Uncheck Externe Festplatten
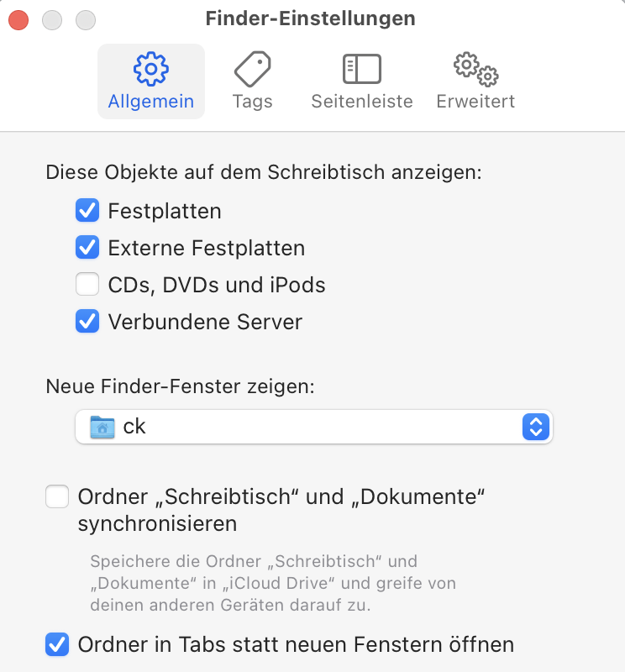The width and height of the screenshot is (625, 672). tap(87, 248)
